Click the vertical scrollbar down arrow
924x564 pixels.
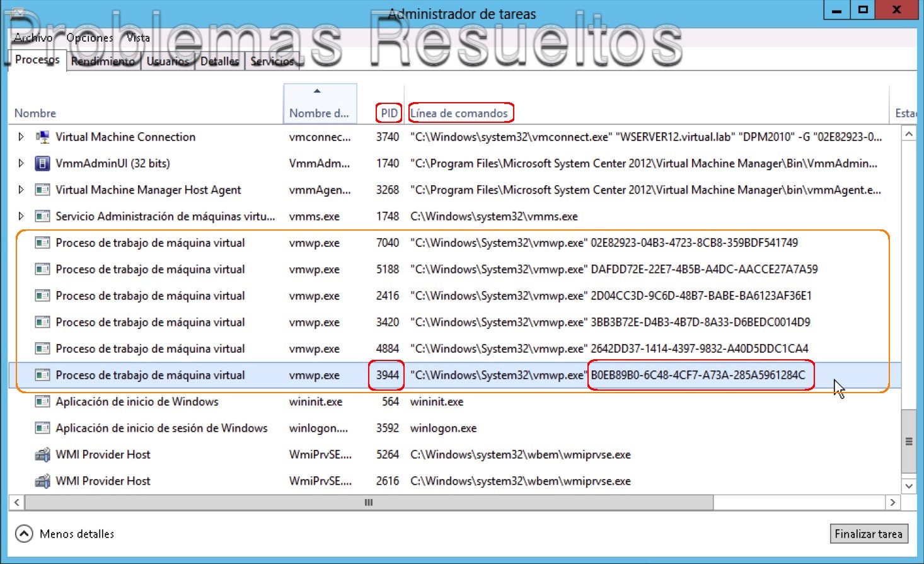(908, 486)
